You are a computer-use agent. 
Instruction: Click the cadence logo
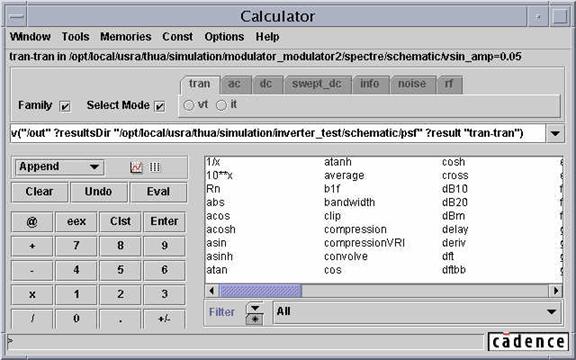click(528, 342)
